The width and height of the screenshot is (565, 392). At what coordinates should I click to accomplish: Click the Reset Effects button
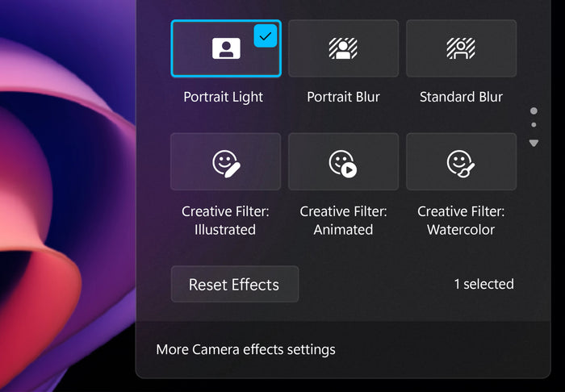[234, 285]
